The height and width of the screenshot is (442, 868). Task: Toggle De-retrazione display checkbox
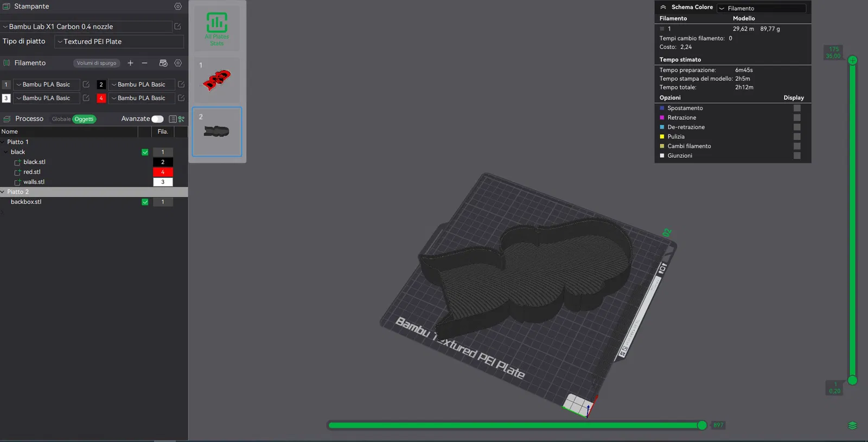point(797,127)
